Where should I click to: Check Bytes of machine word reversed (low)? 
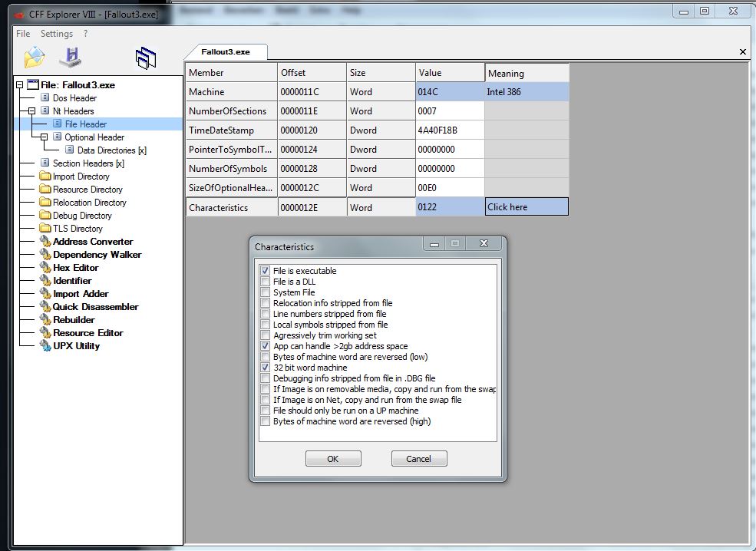(x=266, y=356)
